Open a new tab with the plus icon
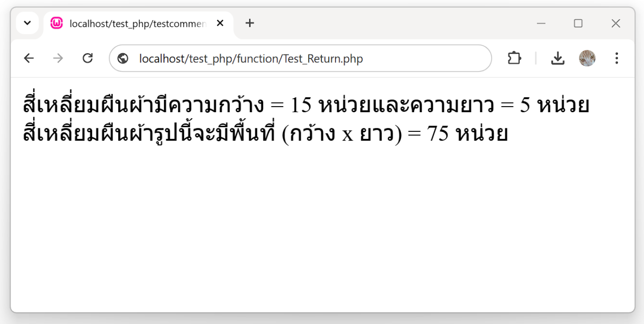 [x=250, y=23]
